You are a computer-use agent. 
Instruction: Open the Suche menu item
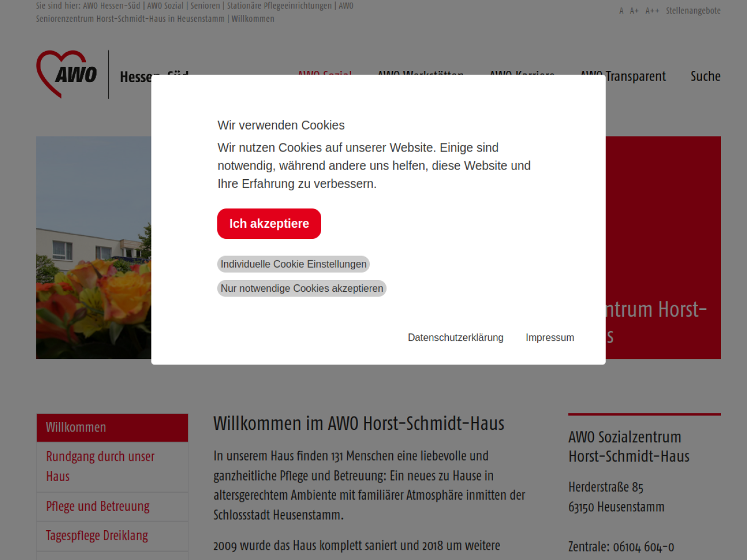705,76
